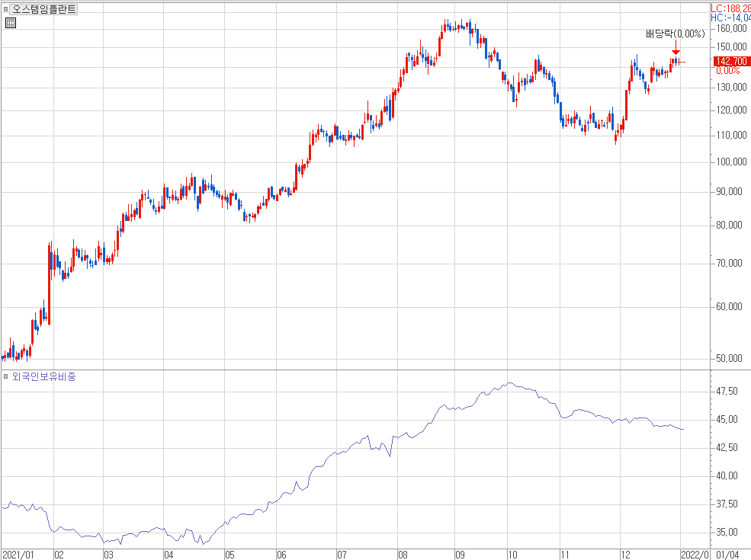
Task: Click the 04 month label on date axis
Action: pyautogui.click(x=168, y=555)
